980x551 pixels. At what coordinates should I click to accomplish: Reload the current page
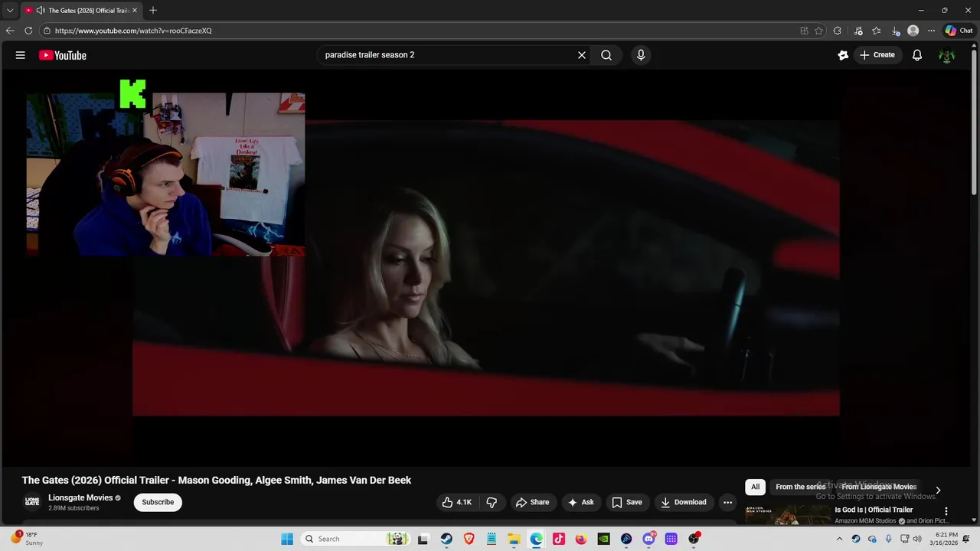28,31
